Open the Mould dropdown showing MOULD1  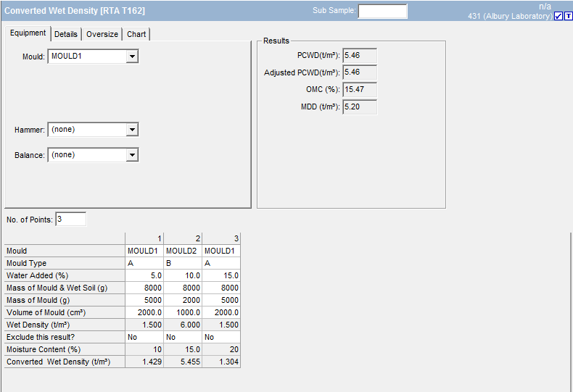(131, 57)
